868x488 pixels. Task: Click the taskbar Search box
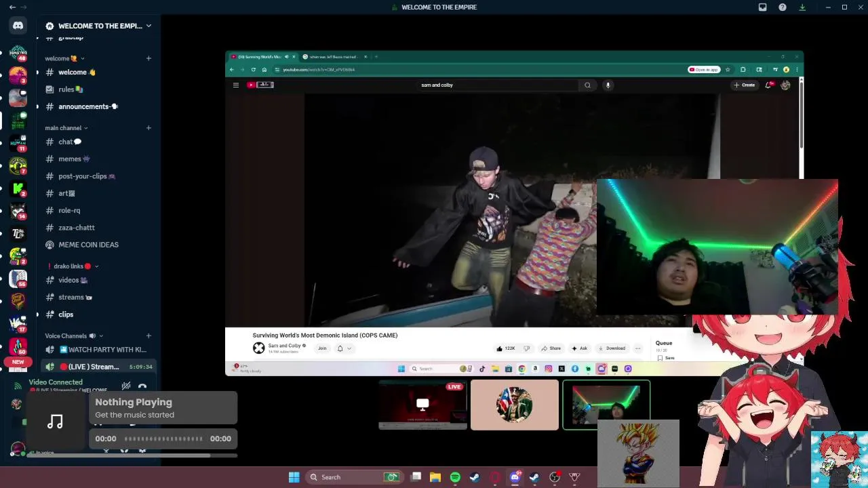click(354, 477)
